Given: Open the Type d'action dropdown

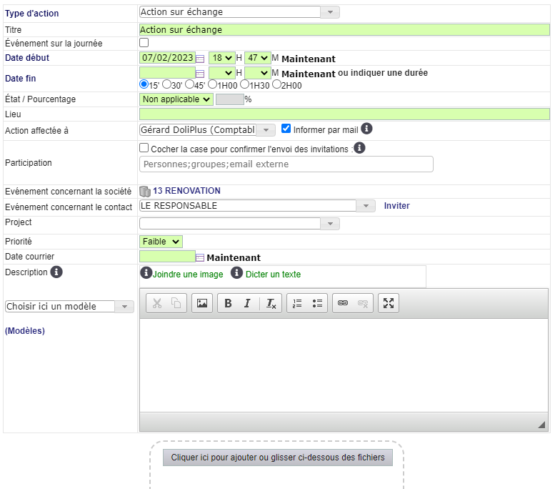Looking at the screenshot, I should click(x=239, y=12).
